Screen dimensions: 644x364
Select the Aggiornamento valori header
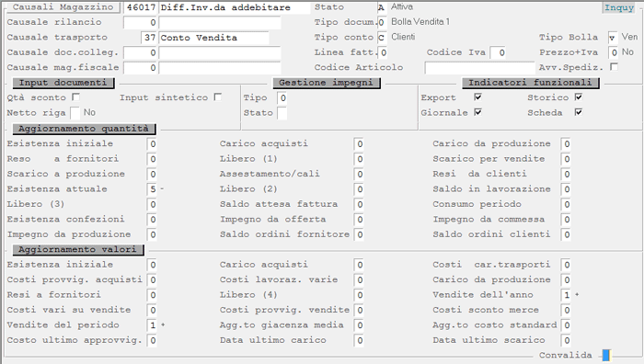click(77, 249)
